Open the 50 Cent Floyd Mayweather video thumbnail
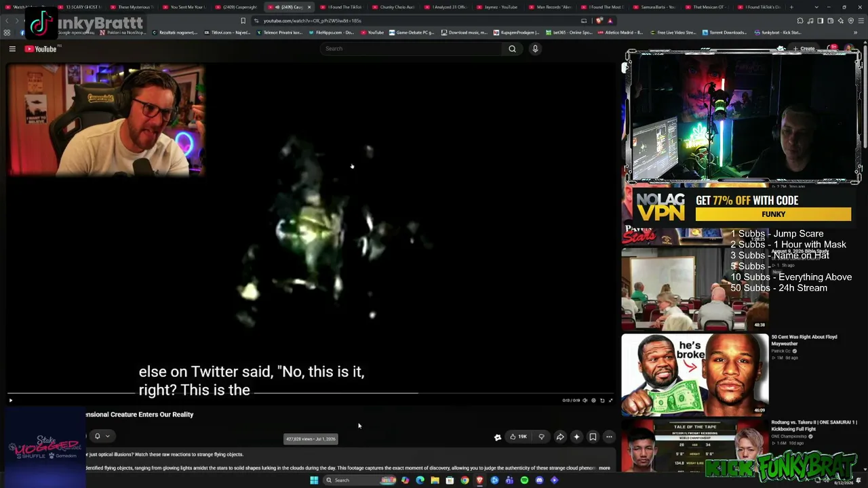The height and width of the screenshot is (488, 868). tap(695, 374)
